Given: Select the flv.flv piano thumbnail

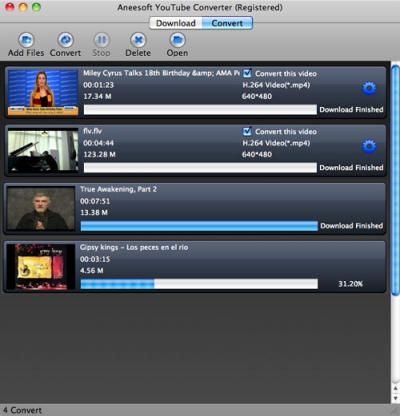Looking at the screenshot, I should (43, 150).
